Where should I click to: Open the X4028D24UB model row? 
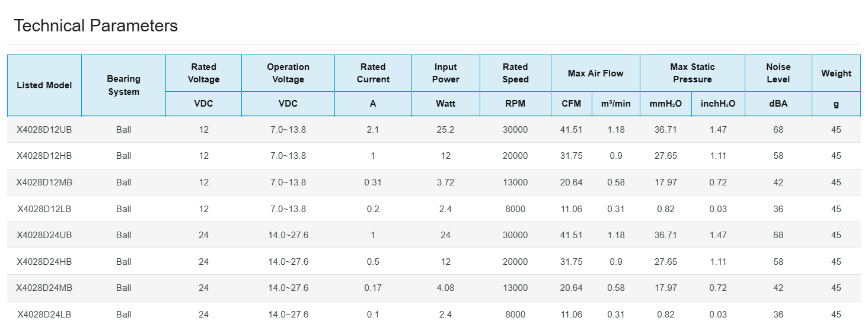tap(44, 235)
